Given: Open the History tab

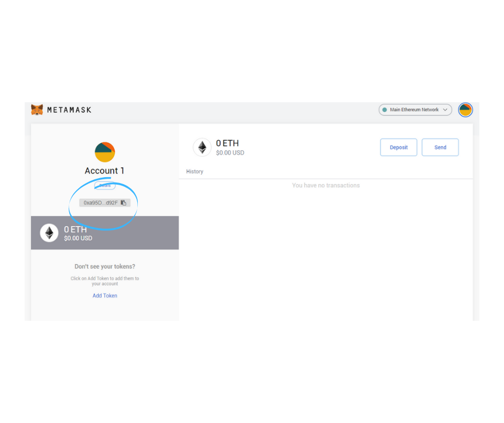Looking at the screenshot, I should 195,172.
